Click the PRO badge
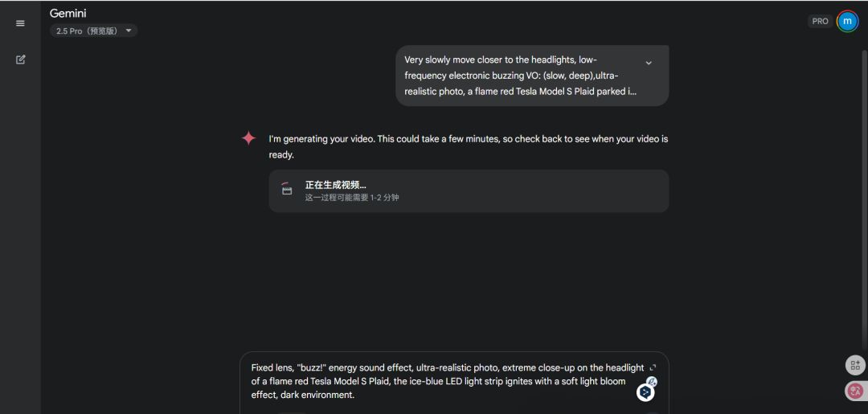 coord(820,21)
